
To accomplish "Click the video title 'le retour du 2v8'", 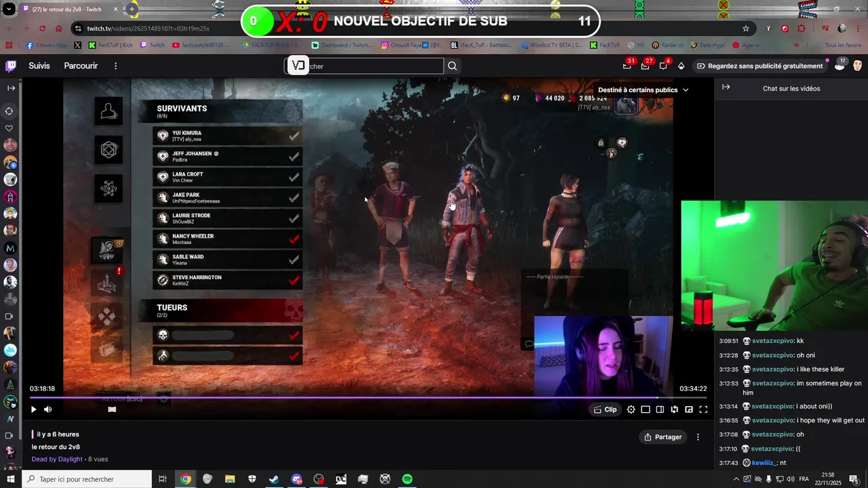I will click(x=56, y=447).
